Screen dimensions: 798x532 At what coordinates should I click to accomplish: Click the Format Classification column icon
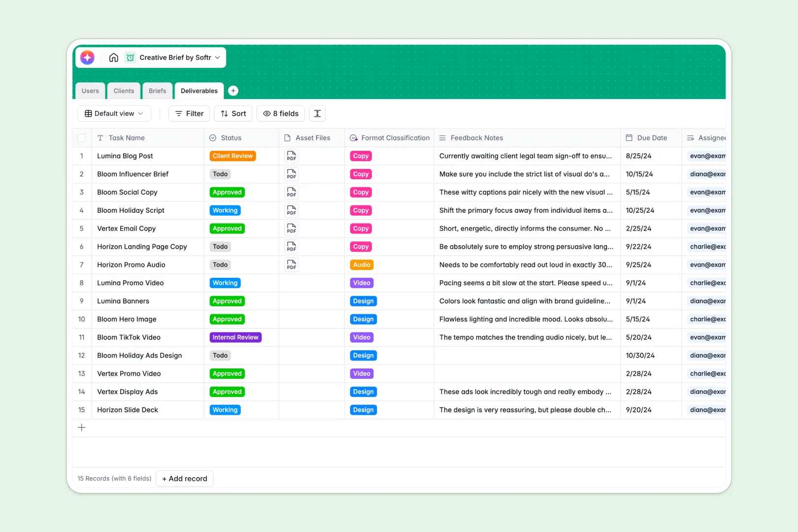354,138
